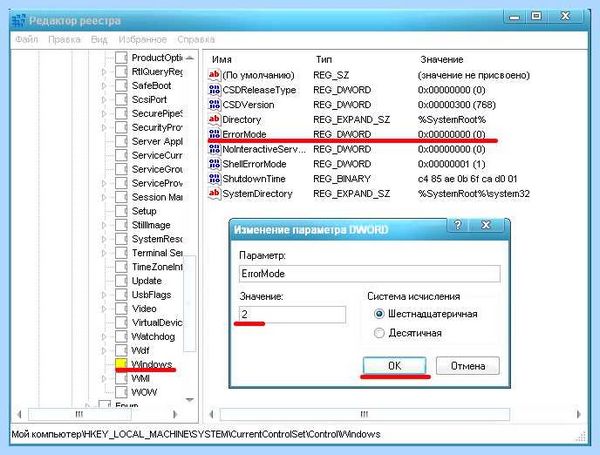Click the ProductOptions folder icon

121,58
